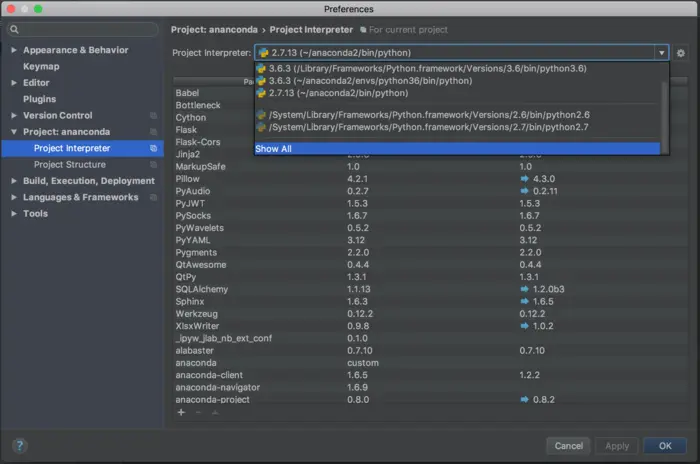The image size is (700, 464).
Task: Select 3.6.3 Library/Frameworks python3.6 interpreter
Action: click(x=458, y=68)
